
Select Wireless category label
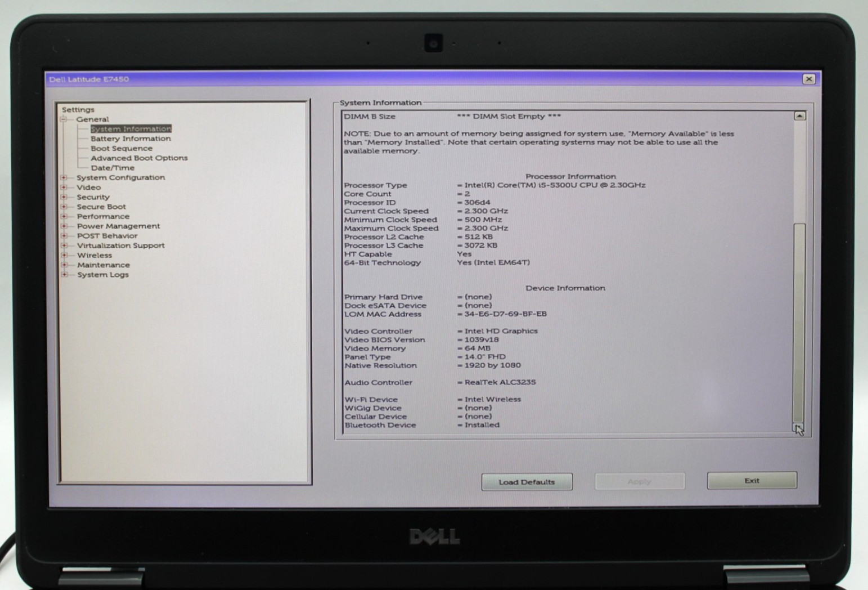[95, 255]
